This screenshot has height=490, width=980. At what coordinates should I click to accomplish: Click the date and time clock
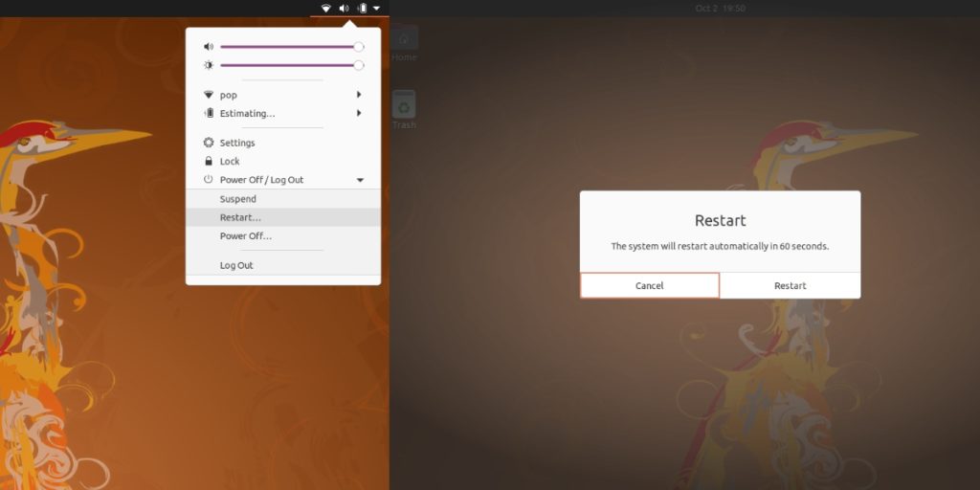point(720,8)
